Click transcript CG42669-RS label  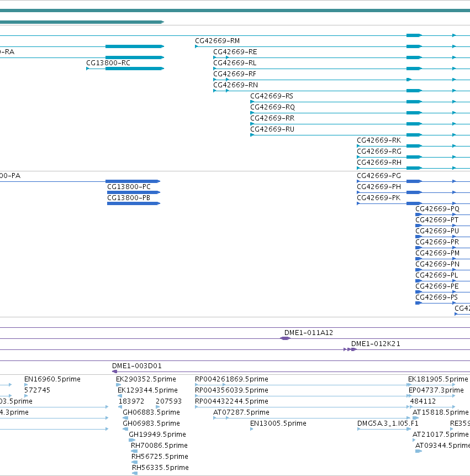(272, 96)
